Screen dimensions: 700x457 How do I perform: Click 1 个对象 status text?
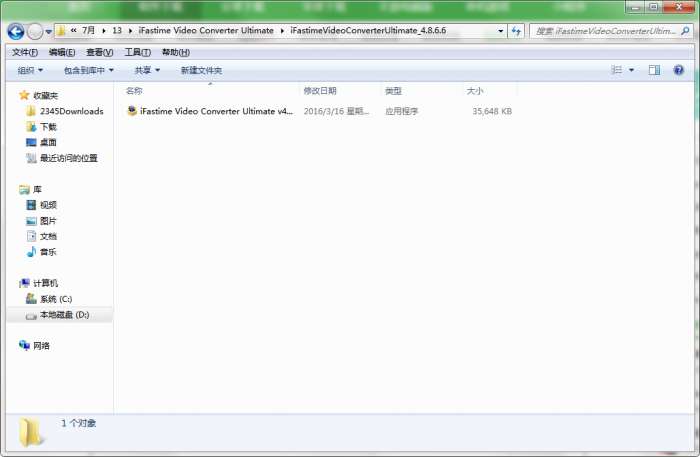pyautogui.click(x=79, y=423)
